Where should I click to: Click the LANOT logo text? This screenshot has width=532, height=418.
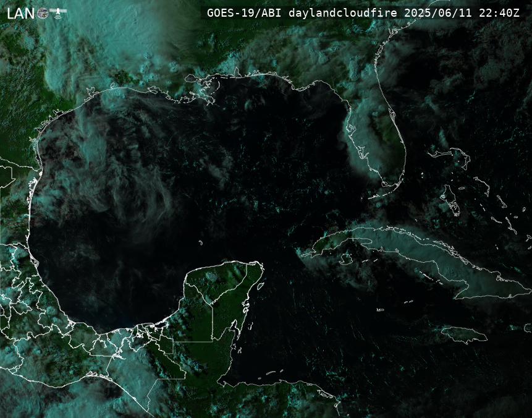point(36,13)
